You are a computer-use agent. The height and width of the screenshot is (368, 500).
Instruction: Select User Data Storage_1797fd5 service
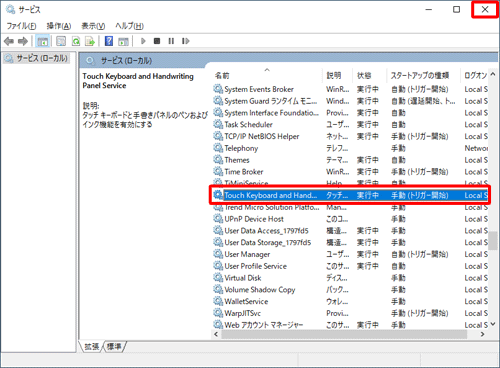click(350, 242)
